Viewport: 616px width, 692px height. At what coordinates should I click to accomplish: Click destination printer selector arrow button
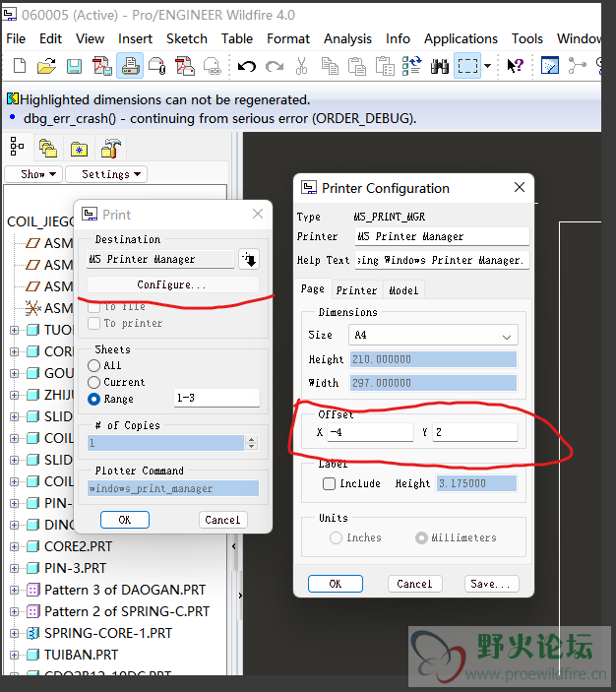click(249, 259)
